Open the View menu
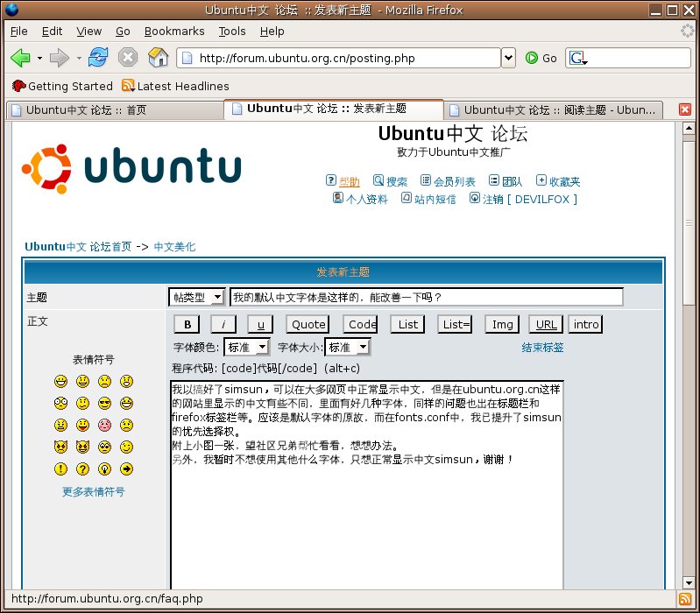This screenshot has height=613, width=700. 88,32
